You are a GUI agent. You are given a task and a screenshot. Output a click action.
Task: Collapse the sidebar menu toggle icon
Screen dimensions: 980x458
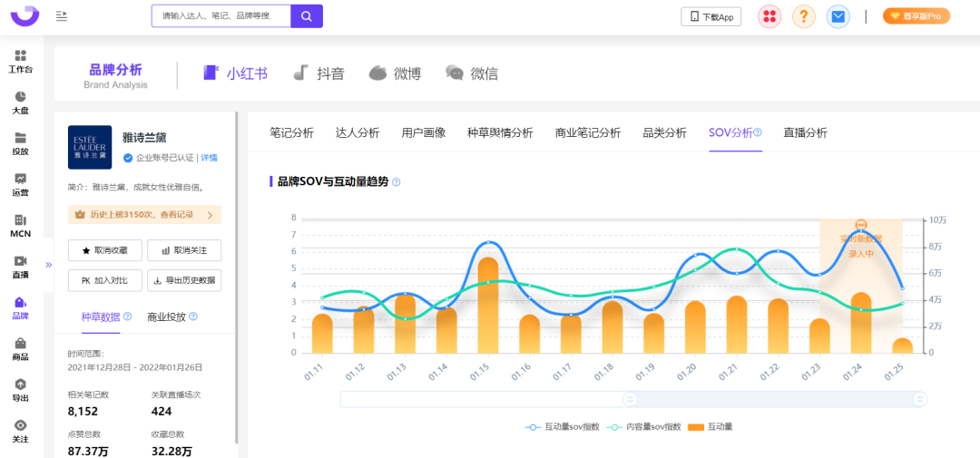[x=62, y=15]
